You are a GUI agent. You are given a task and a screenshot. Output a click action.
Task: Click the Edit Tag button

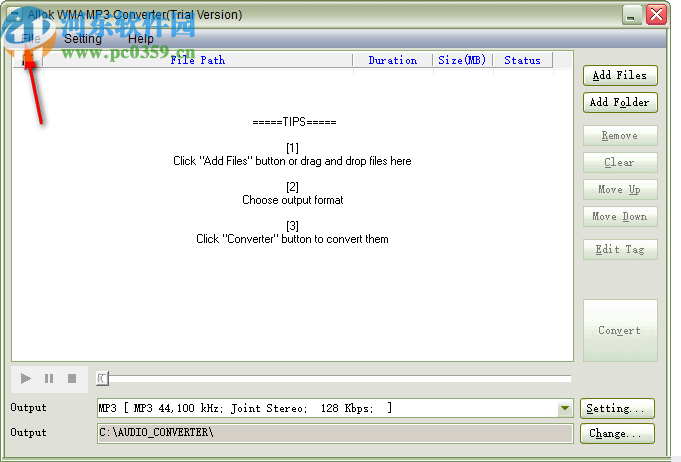tap(620, 249)
